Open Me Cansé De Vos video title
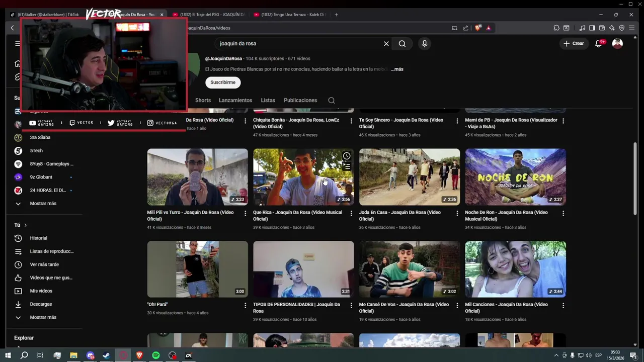Viewport: 644px width, 362px height. 404,308
